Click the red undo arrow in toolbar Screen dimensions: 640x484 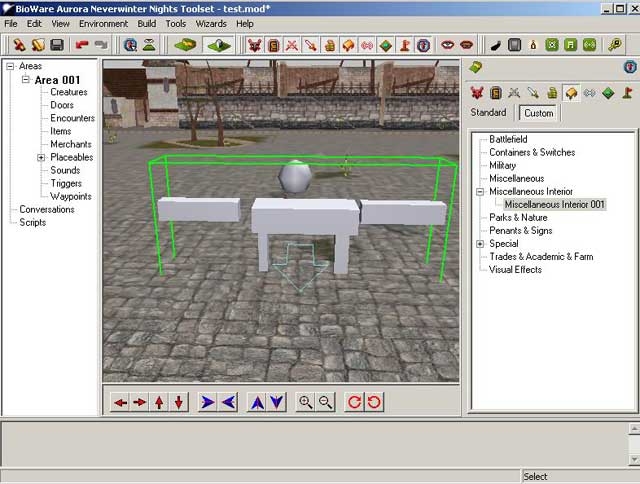[x=82, y=45]
